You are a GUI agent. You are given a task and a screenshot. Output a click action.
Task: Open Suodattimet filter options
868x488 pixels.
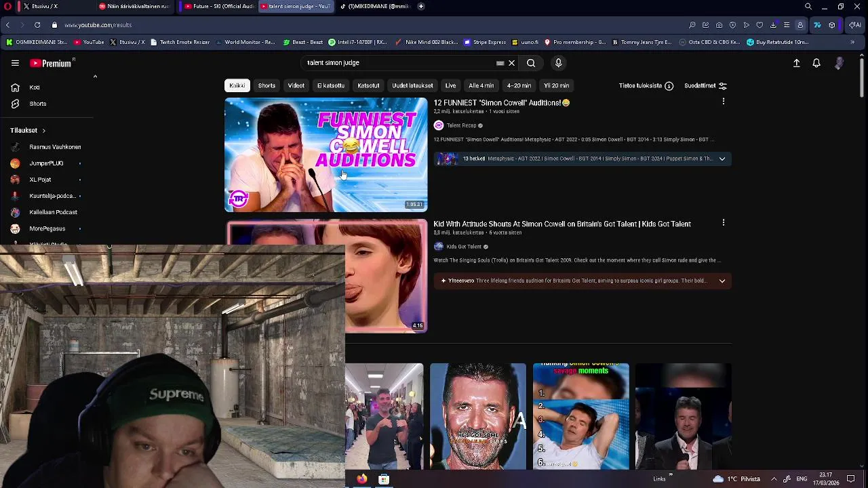pos(705,86)
